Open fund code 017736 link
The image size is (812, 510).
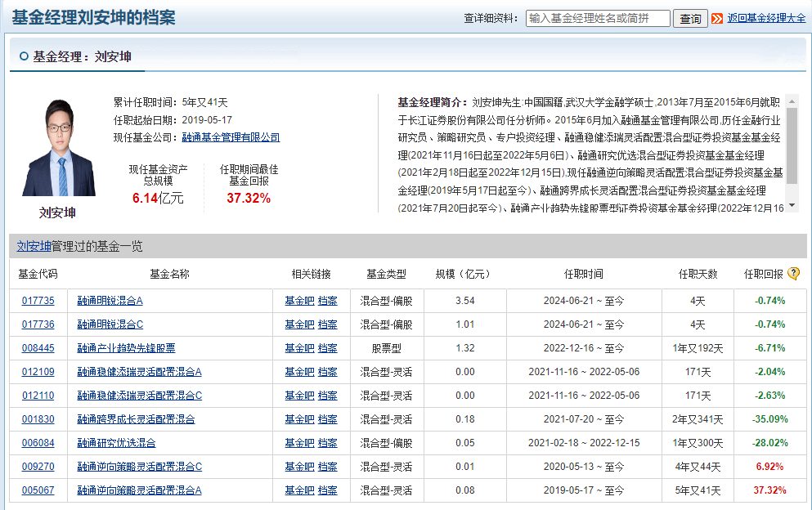(38, 324)
